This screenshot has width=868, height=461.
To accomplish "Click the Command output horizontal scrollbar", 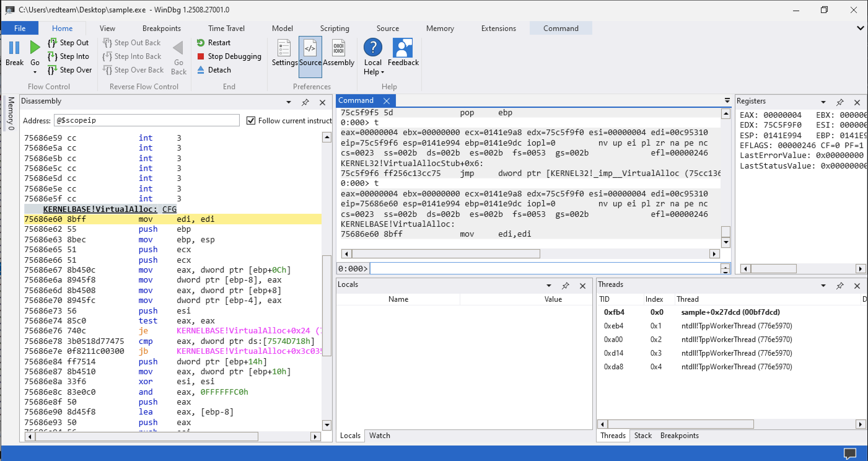I will click(x=445, y=254).
